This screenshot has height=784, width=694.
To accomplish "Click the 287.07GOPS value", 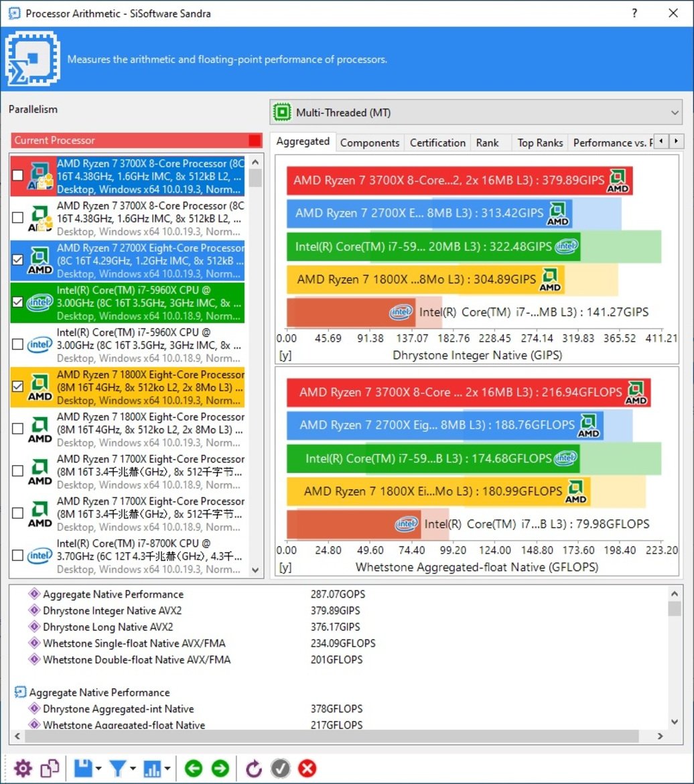I will (x=338, y=594).
